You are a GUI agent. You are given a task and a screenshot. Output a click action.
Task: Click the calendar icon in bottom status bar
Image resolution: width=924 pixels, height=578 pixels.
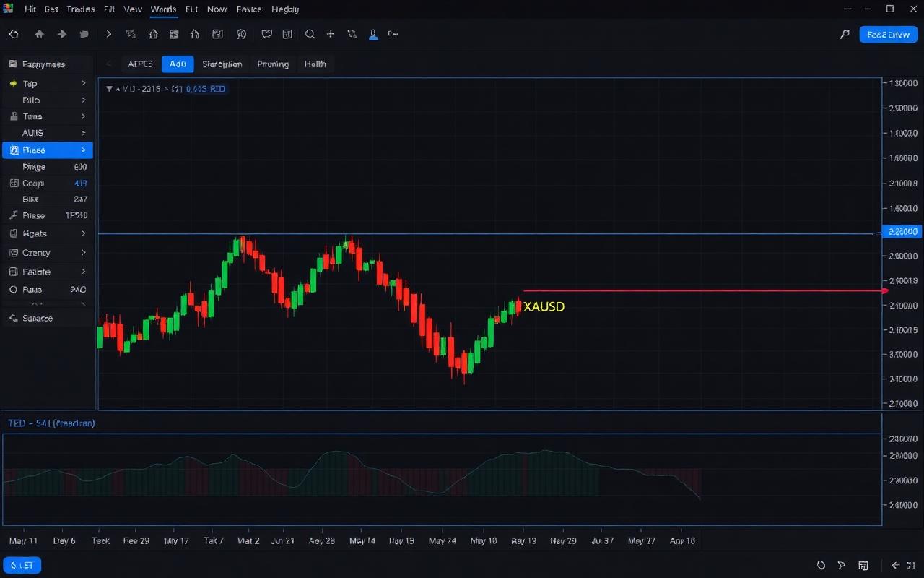pyautogui.click(x=863, y=566)
